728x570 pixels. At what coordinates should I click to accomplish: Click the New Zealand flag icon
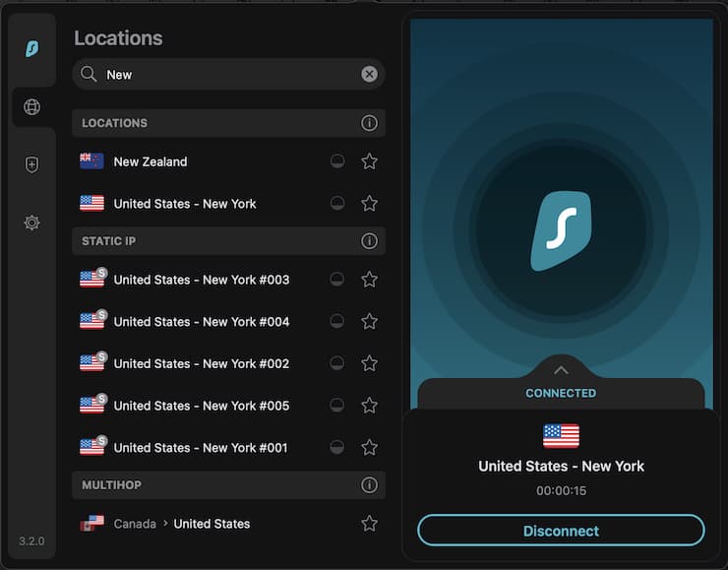[91, 161]
